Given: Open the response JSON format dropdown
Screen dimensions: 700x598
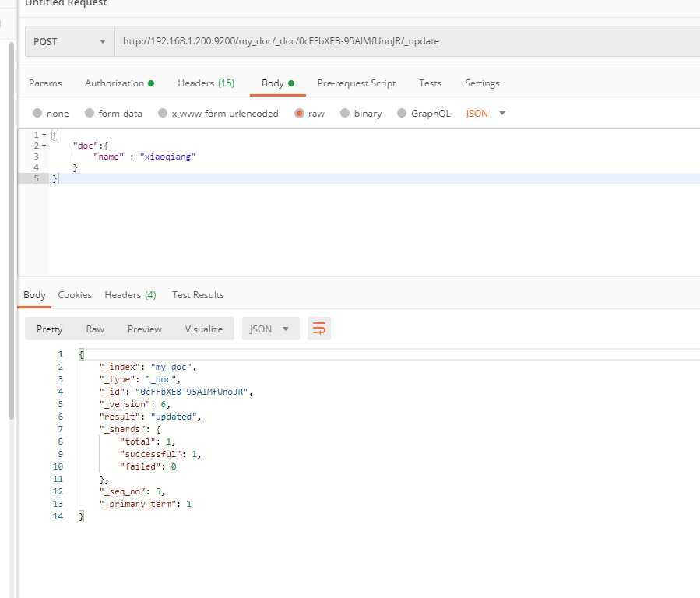Looking at the screenshot, I should 270,329.
